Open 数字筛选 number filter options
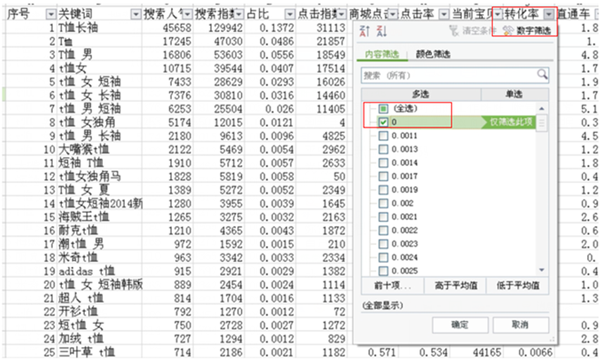This screenshot has width=600, height=360. pyautogui.click(x=527, y=31)
